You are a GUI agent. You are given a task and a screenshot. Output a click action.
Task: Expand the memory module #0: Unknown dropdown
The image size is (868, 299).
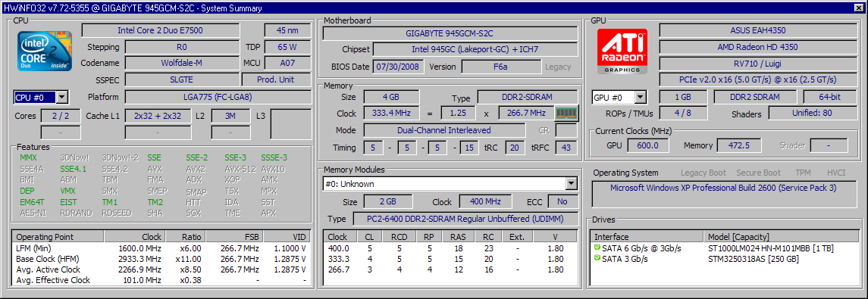572,183
